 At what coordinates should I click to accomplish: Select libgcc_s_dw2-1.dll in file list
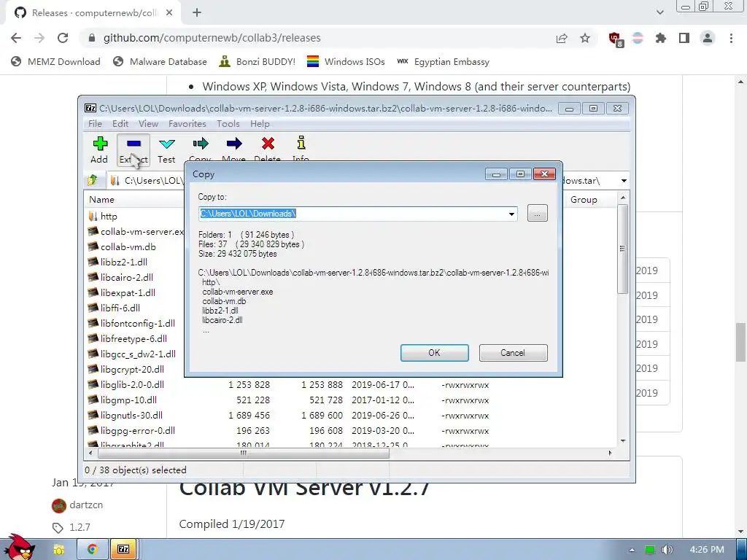(138, 354)
